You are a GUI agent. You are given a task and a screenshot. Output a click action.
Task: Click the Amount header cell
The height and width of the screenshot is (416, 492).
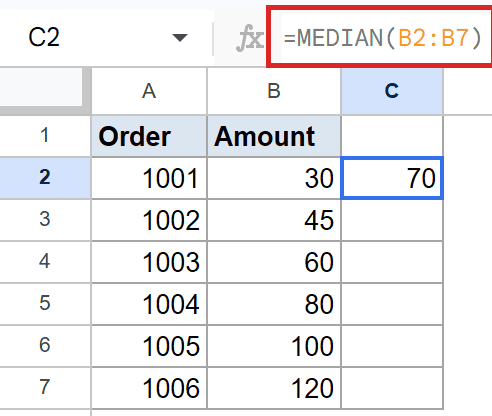(x=274, y=136)
